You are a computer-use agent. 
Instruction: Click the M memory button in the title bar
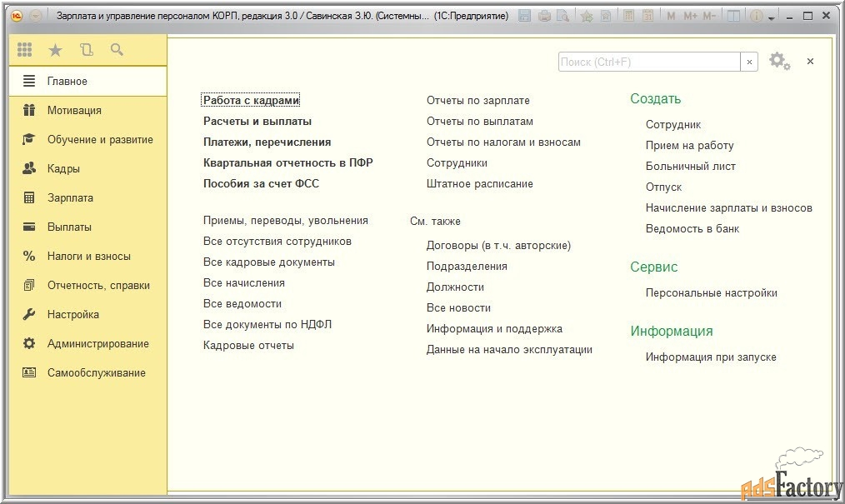[671, 16]
